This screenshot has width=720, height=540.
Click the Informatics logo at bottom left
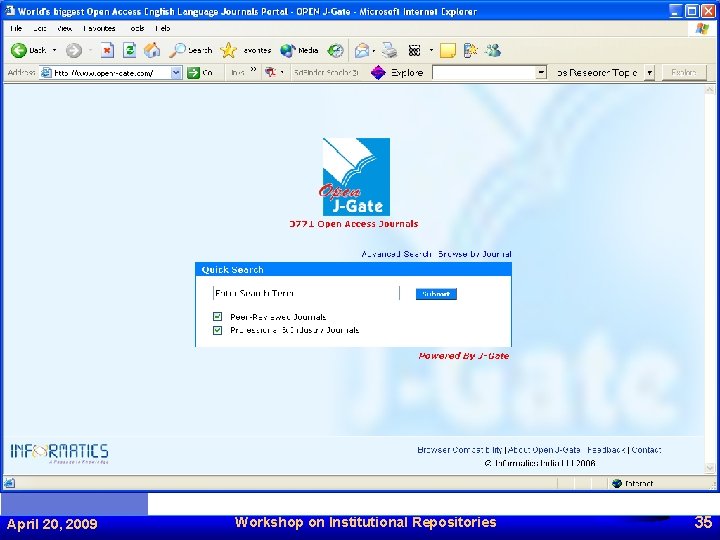click(x=60, y=453)
